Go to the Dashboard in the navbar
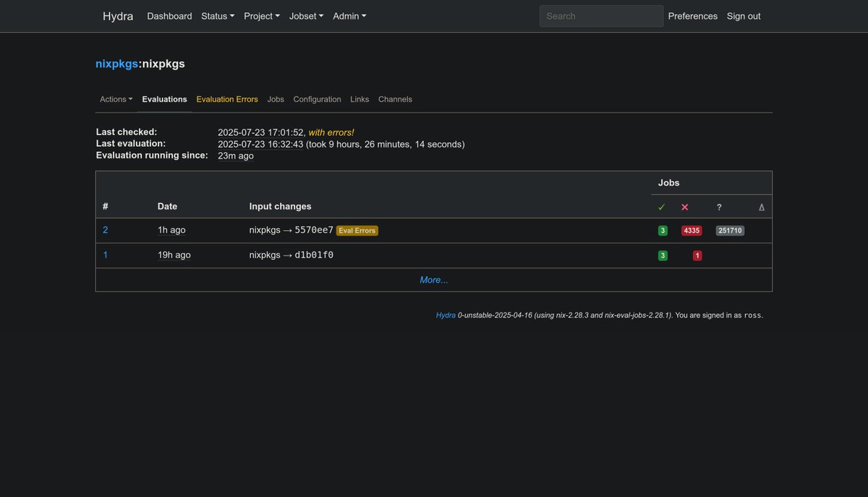 point(169,16)
